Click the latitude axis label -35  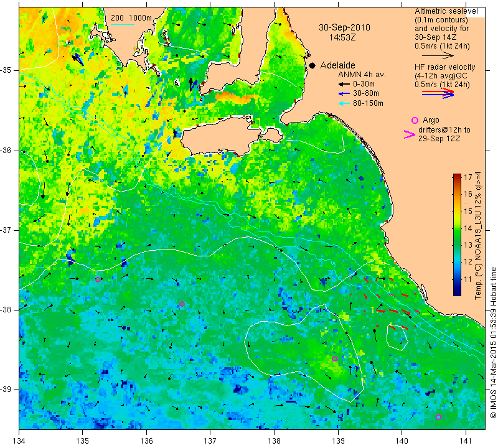6,70
